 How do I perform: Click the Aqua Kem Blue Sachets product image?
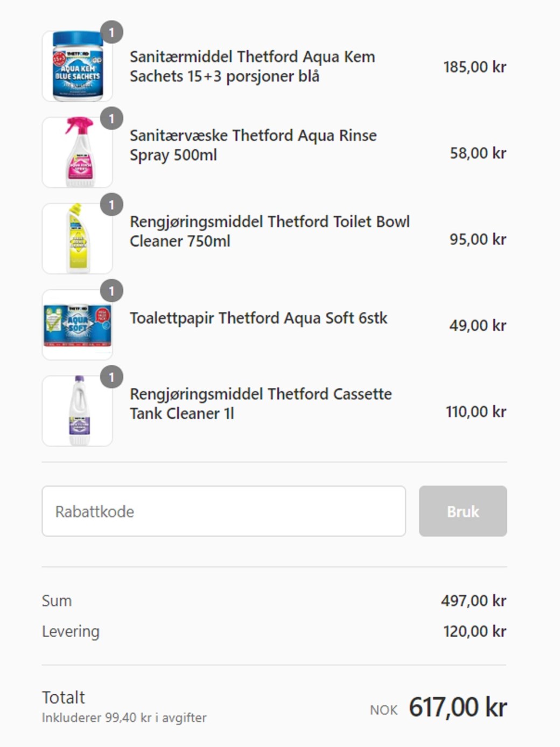[77, 67]
